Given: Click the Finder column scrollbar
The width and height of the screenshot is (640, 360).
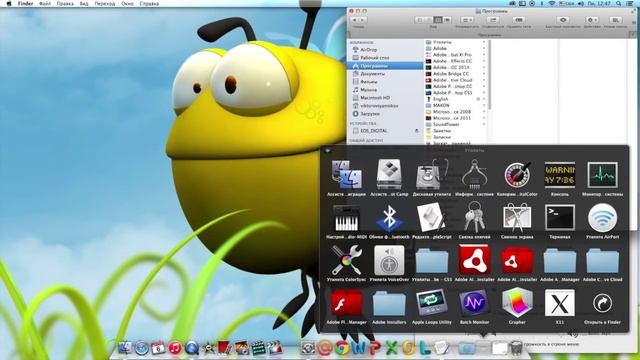Looking at the screenshot, I should point(488,76).
